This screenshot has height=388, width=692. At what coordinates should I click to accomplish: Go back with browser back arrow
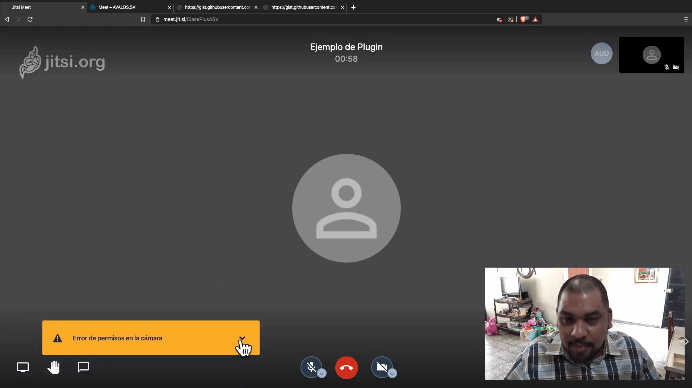(7, 19)
